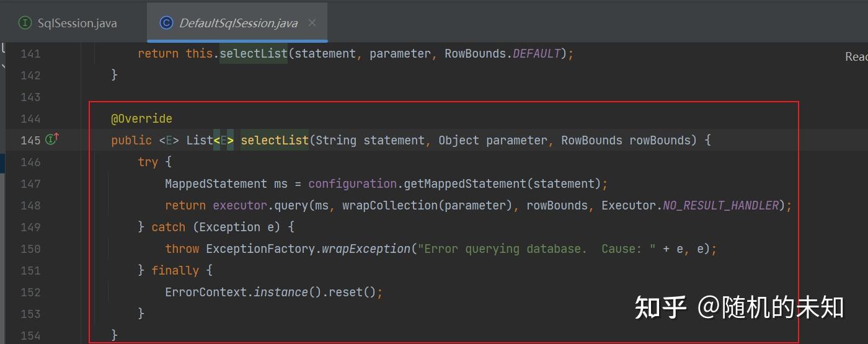Click NO_RESULT_HANDLER constant

[720, 205]
